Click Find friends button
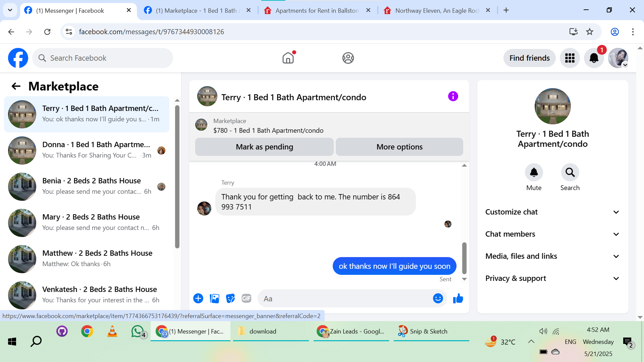This screenshot has height=362, width=644. tap(530, 58)
